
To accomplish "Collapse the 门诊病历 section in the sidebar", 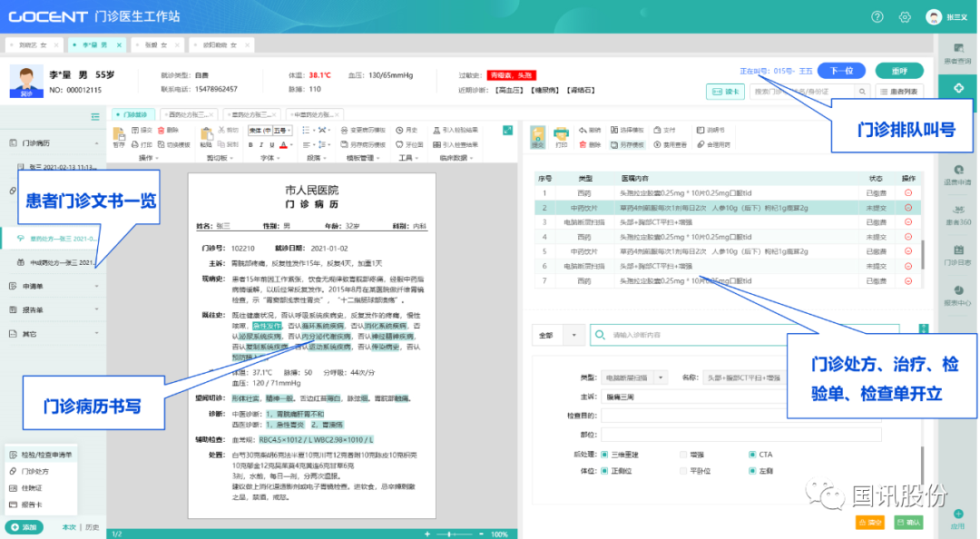I will [x=97, y=143].
